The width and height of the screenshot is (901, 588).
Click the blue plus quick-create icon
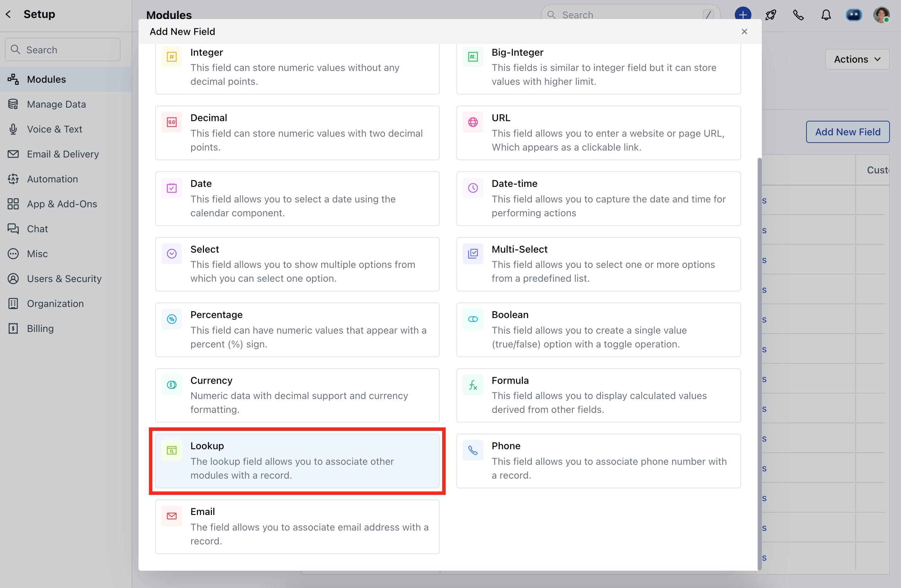743,15
